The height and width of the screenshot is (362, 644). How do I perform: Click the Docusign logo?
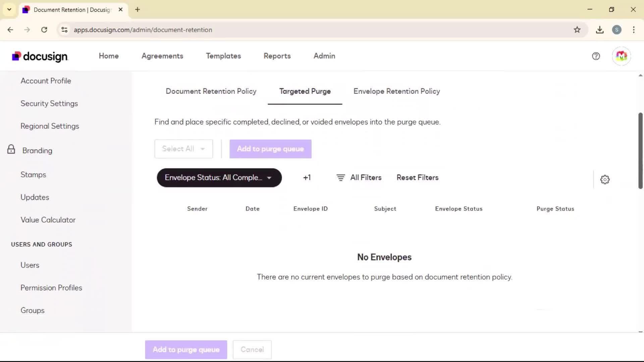(40, 56)
